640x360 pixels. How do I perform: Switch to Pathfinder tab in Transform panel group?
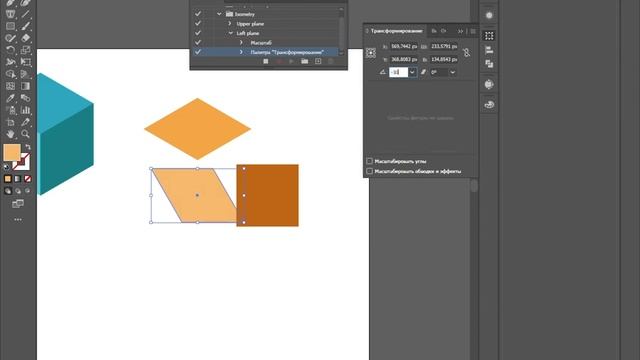pos(444,31)
